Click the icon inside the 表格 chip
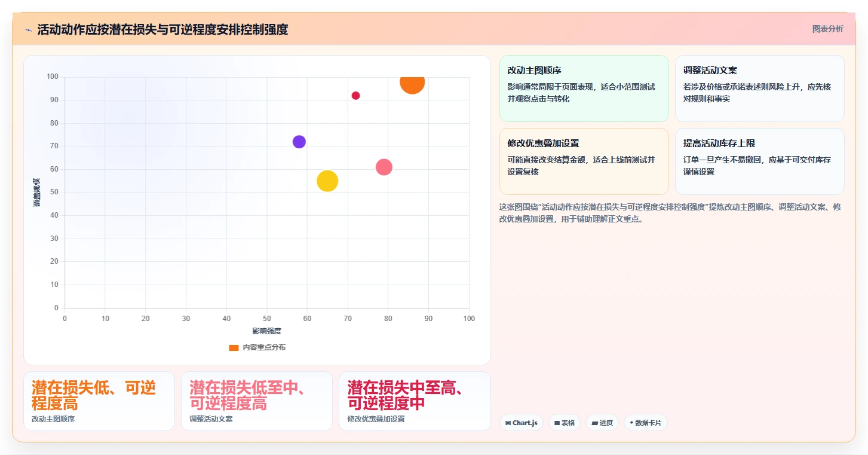This screenshot has height=455, width=868. click(x=557, y=423)
